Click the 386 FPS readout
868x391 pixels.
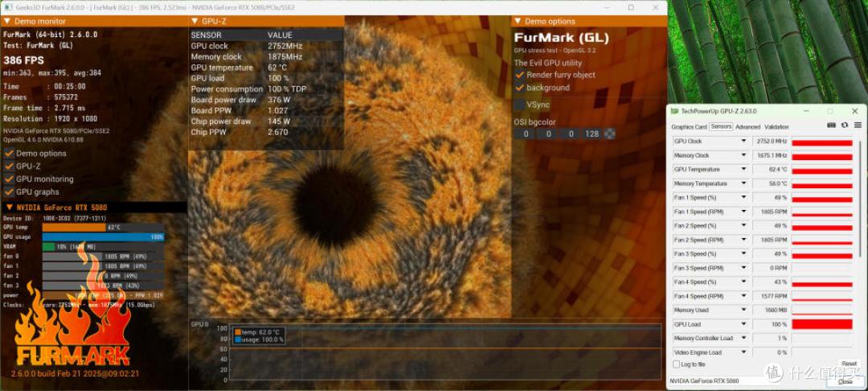tap(23, 60)
